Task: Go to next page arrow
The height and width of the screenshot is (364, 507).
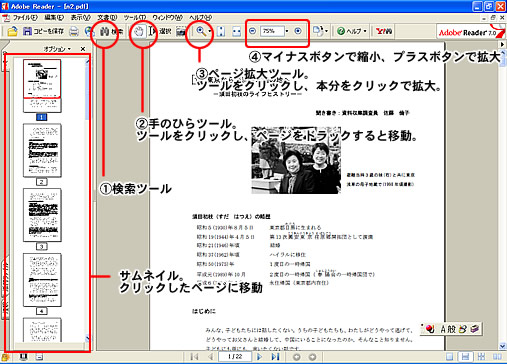Action: coord(259,357)
